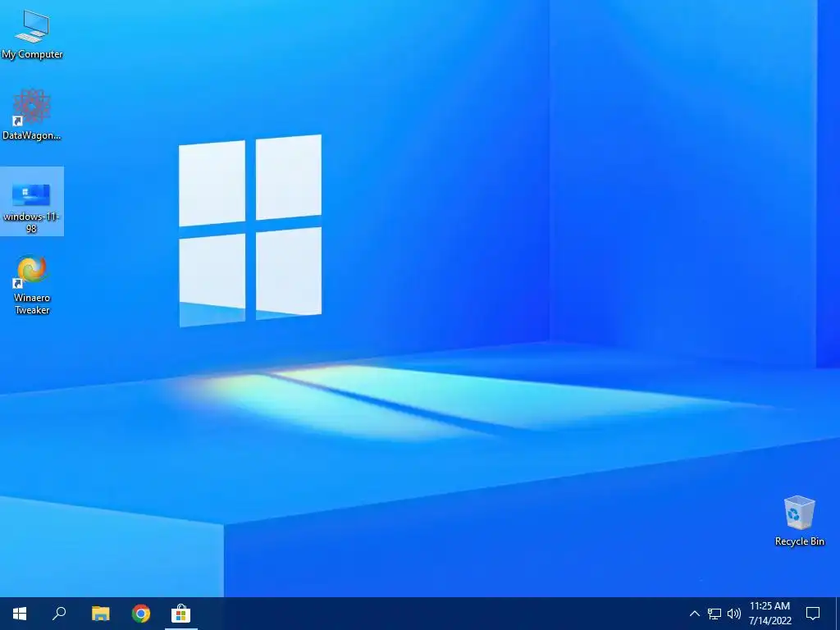Select the windows-11-98 image file
Image resolution: width=840 pixels, height=630 pixels.
point(32,202)
